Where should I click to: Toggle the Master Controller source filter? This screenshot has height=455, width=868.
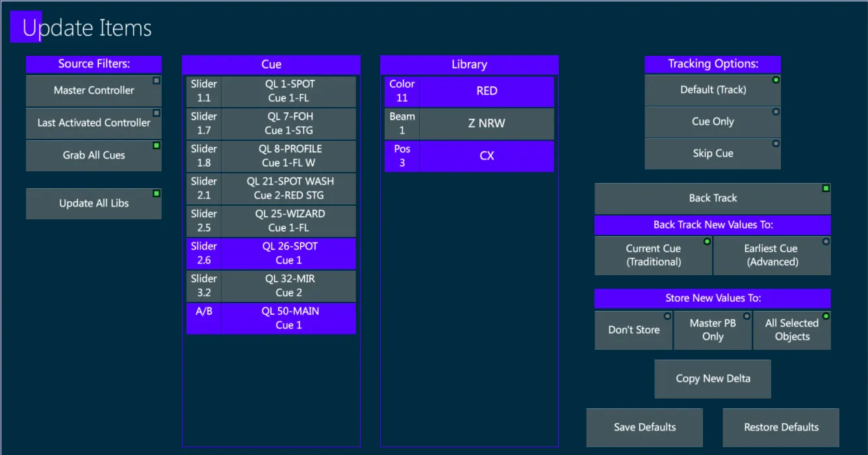pos(94,90)
